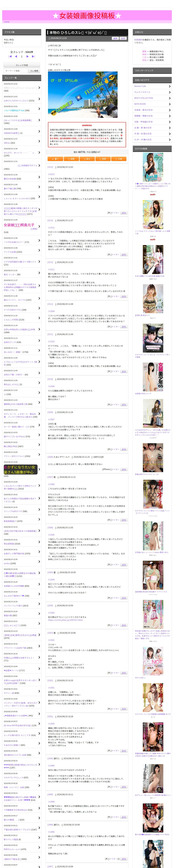Click 削除 delete button in thread header
This screenshot has width=174, height=868.
(123, 38)
